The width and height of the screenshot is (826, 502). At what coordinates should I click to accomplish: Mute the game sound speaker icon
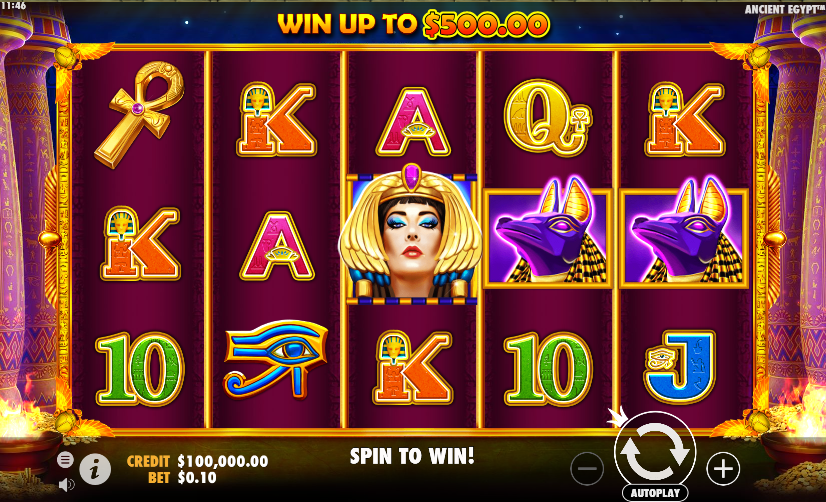[x=66, y=485]
